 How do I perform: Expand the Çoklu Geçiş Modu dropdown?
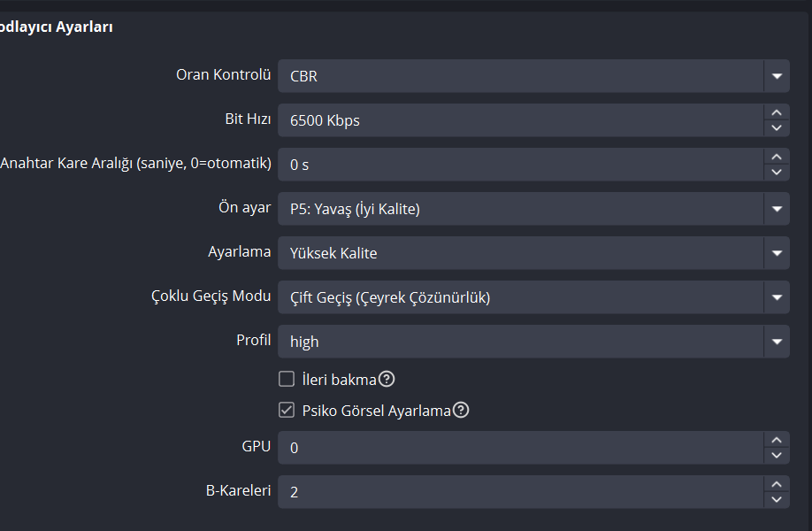(777, 297)
